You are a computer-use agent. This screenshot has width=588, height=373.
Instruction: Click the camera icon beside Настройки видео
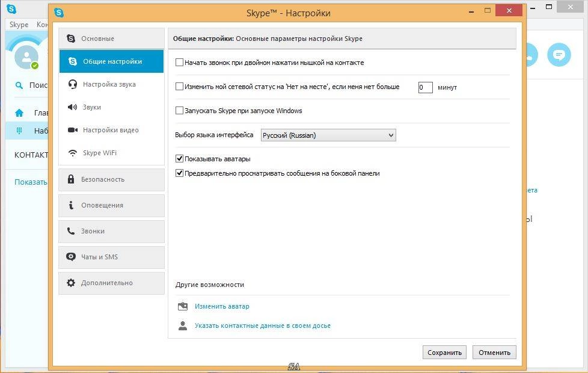(x=73, y=130)
